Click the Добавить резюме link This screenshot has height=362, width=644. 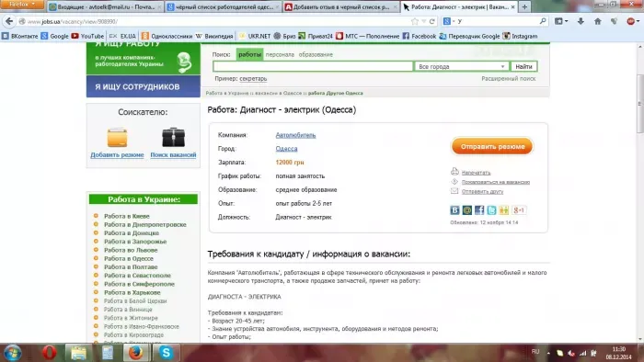[117, 155]
